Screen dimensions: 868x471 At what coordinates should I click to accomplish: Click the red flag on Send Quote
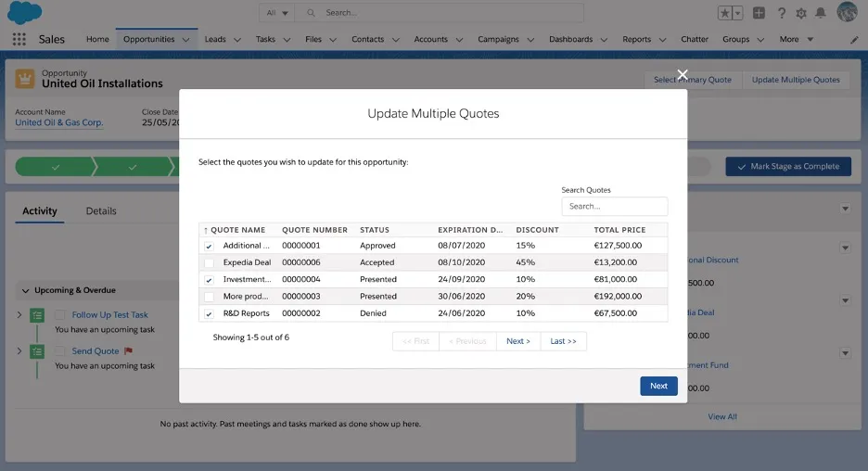[x=128, y=350]
